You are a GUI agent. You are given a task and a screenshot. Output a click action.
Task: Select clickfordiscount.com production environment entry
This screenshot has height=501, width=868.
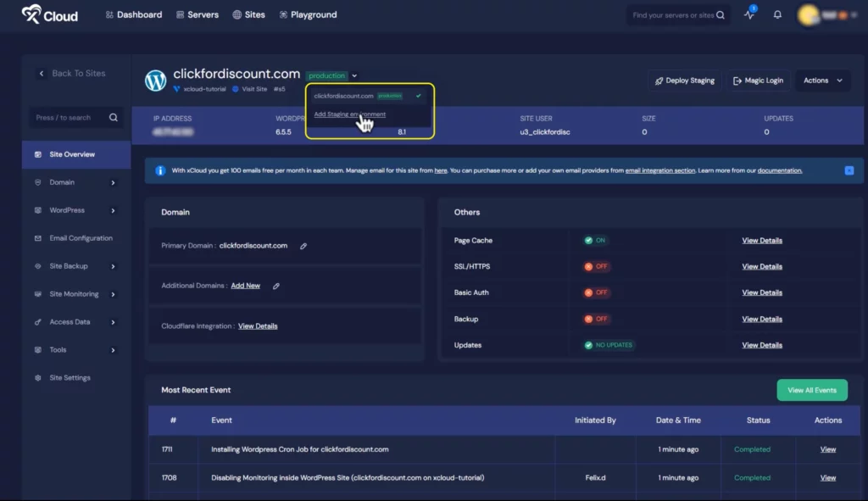[368, 96]
